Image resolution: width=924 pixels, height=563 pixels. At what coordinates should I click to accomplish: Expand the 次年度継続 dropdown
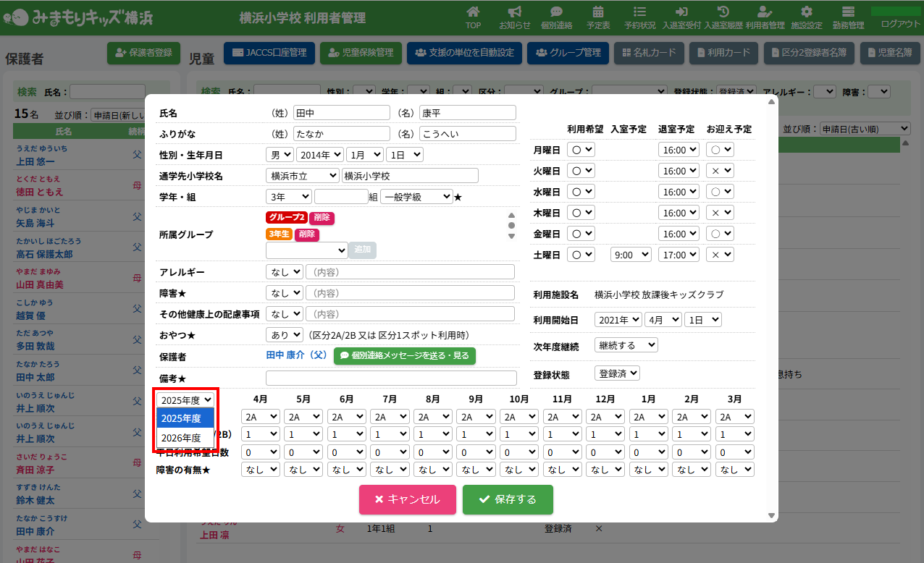click(x=626, y=345)
